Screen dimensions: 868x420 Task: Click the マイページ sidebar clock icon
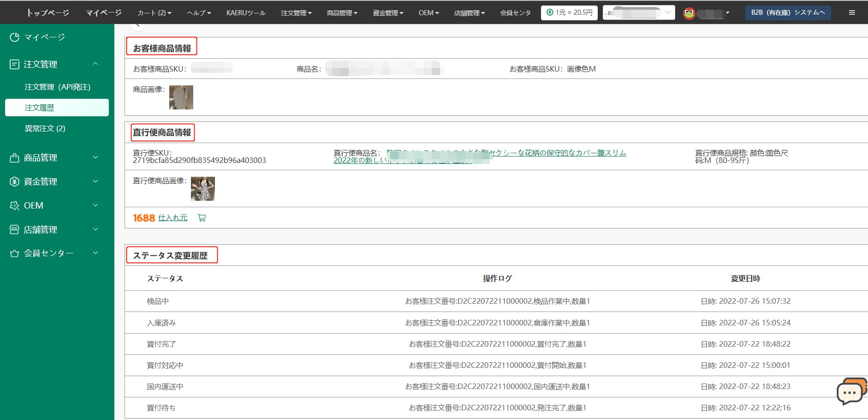(x=14, y=37)
